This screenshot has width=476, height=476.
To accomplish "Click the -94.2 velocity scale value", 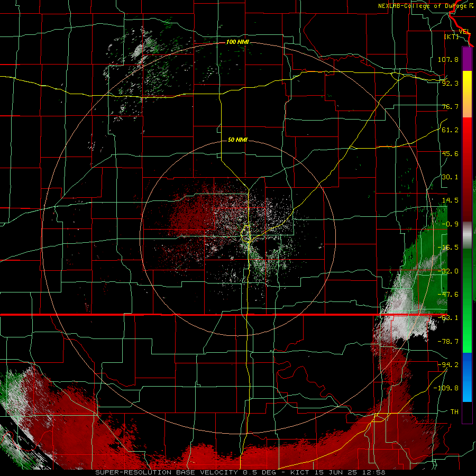I will pyautogui.click(x=448, y=364).
